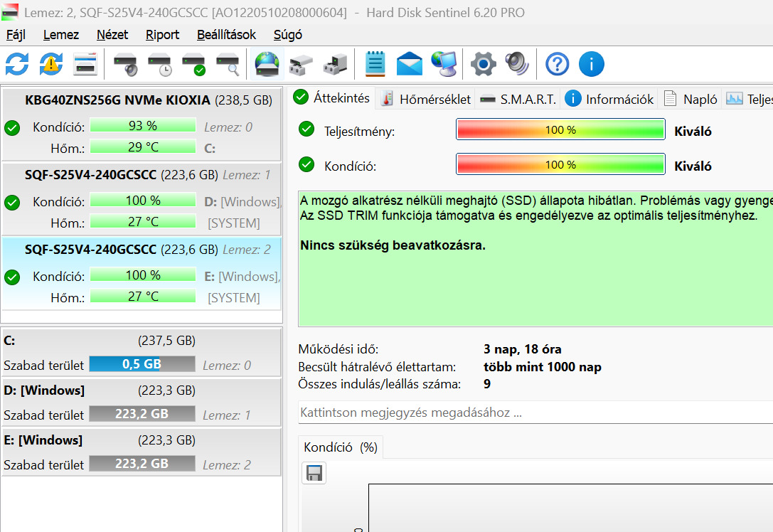Click the 27 °C bar of Lemez: 1

143,221
